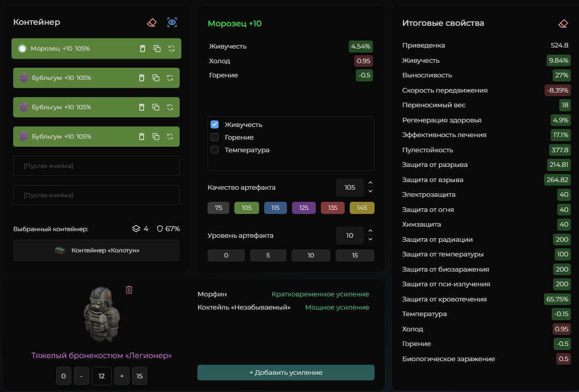
Task: Replace the third Бубльгум +10 artifact
Action: (170, 137)
